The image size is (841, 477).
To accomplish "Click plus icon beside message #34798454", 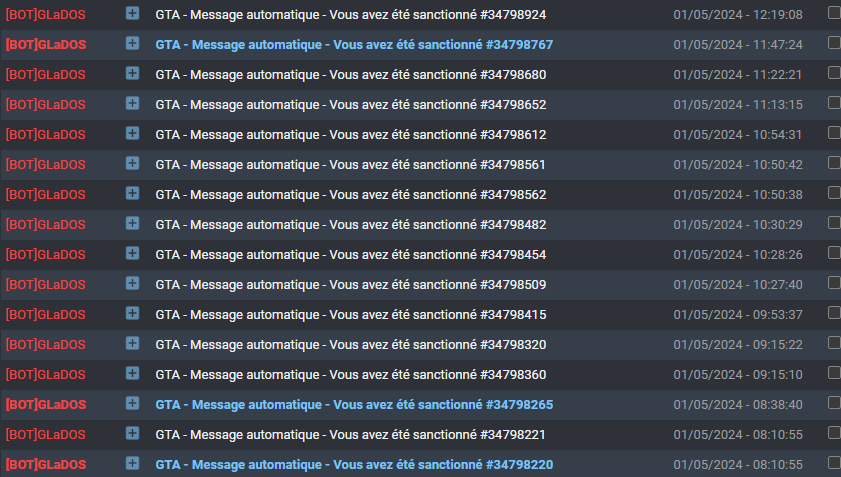I will (132, 254).
